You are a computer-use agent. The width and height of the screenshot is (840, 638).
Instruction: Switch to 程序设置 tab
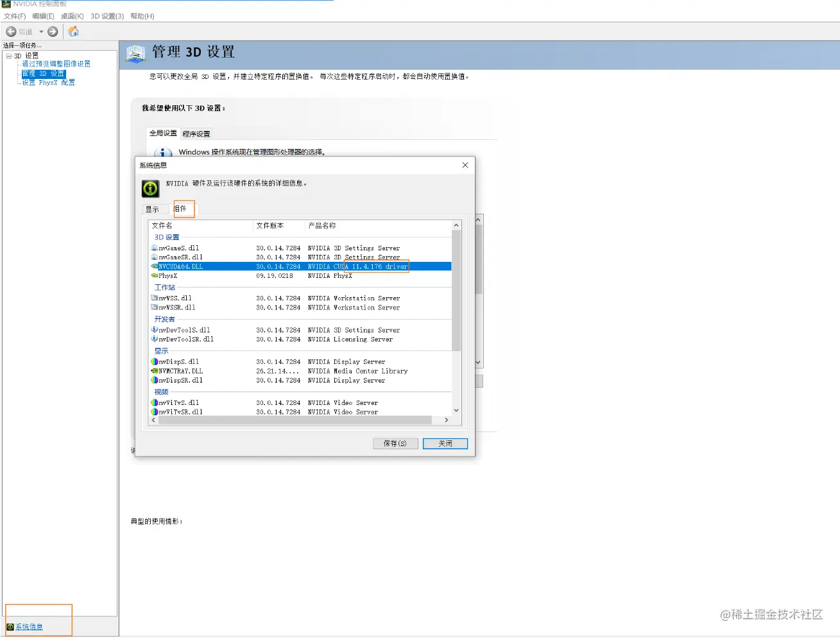(196, 134)
